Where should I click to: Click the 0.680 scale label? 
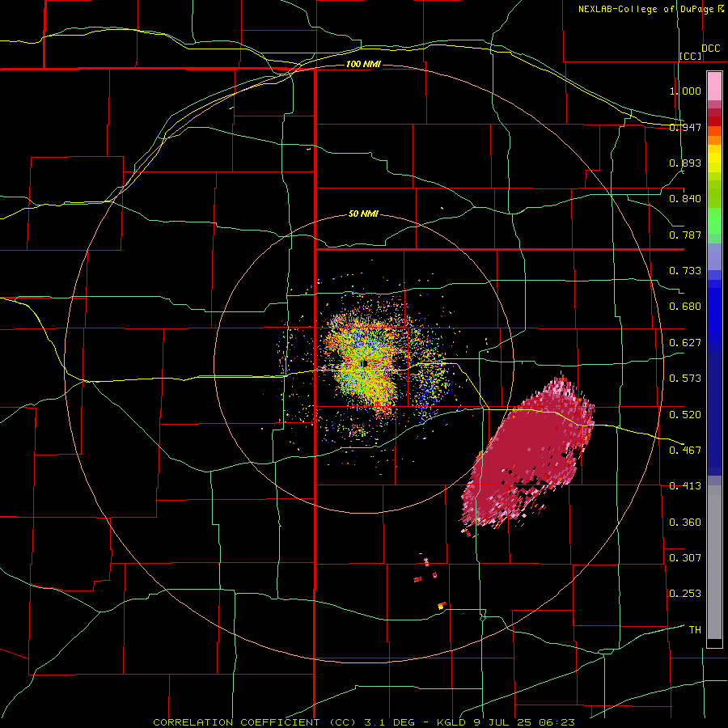(x=685, y=307)
